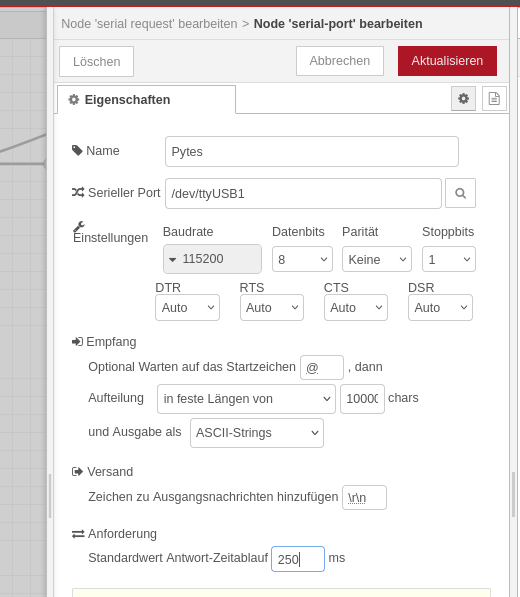Select the Eigenschaften tab
The height and width of the screenshot is (597, 520).
(147, 100)
